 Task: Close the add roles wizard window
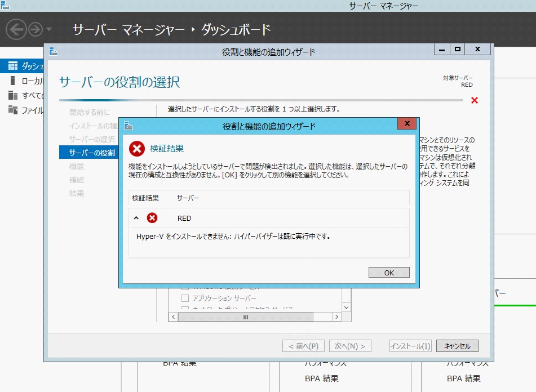pos(477,50)
